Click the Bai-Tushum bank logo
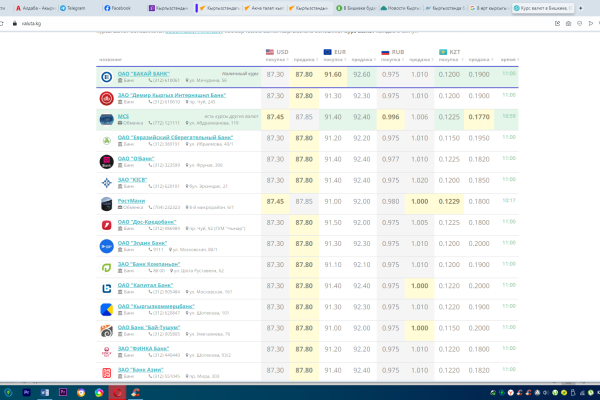Viewport: 600px width, 400px height. coord(106,331)
